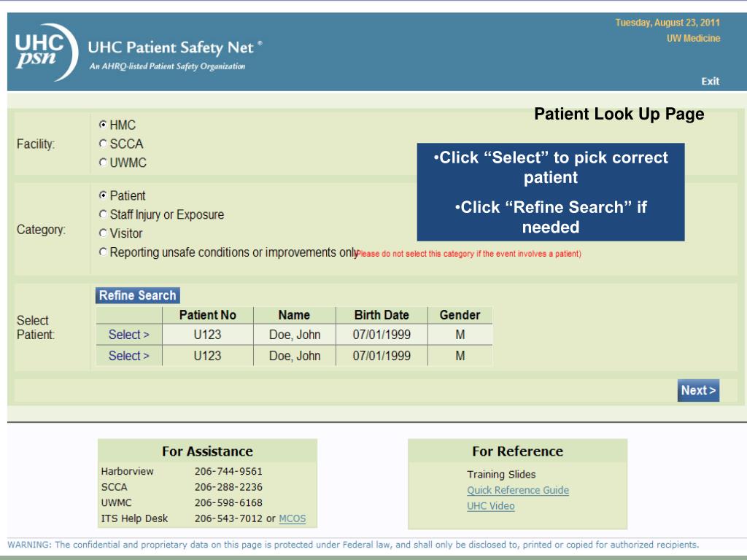This screenshot has height=560, width=747.
Task: Click the Name column header
Action: (x=295, y=315)
